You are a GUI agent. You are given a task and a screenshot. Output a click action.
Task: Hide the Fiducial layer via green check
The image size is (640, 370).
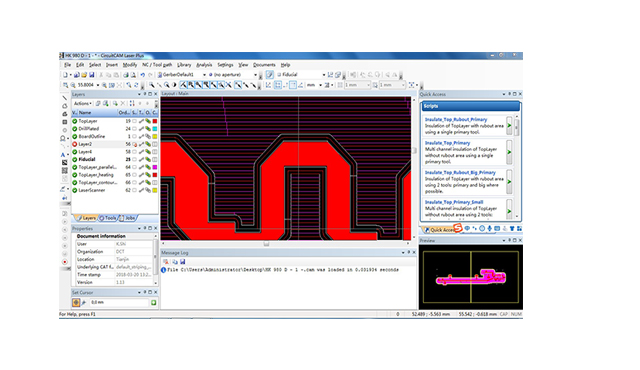click(75, 160)
